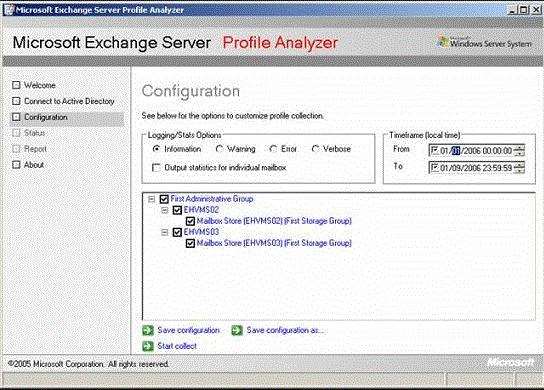Enable output statistics for individual mailbox
Image resolution: width=544 pixels, height=390 pixels.
[156, 168]
